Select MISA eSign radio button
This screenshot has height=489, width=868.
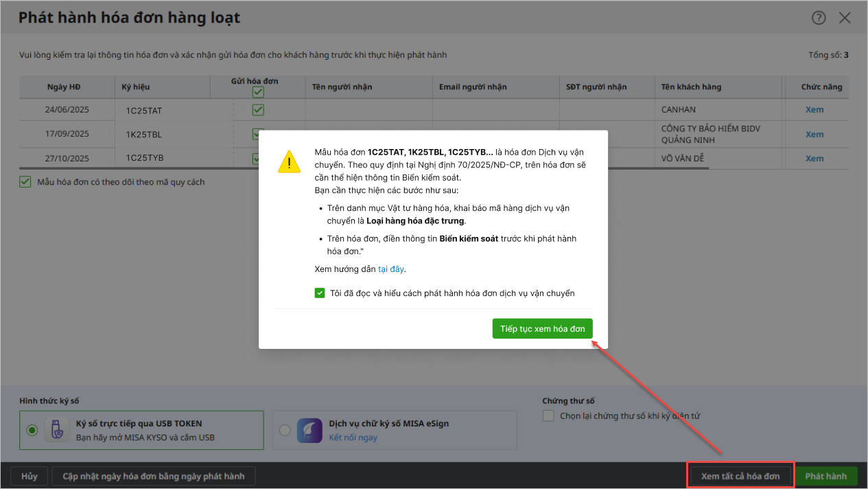[285, 431]
